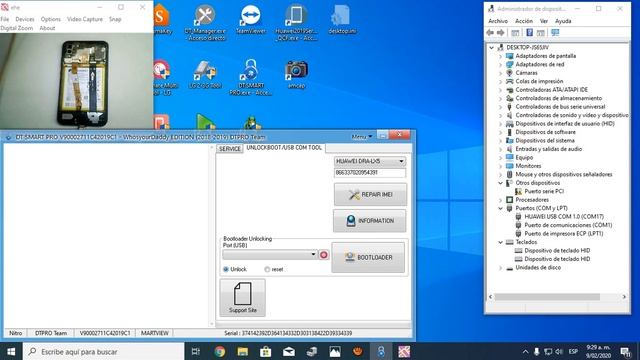Image resolution: width=640 pixels, height=360 pixels.
Task: Switch to UNLOCKBOOT/USB COM TOOL tab
Action: click(x=284, y=148)
